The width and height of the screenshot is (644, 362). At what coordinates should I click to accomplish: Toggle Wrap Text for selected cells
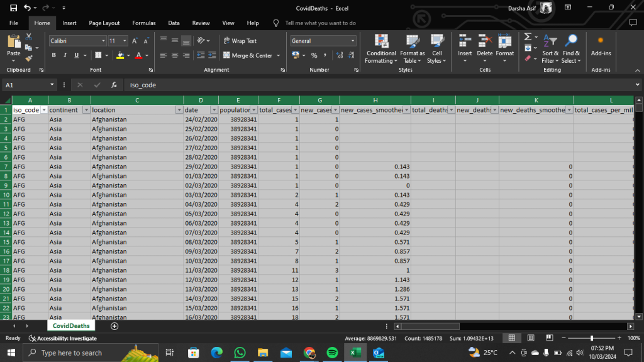tap(240, 41)
